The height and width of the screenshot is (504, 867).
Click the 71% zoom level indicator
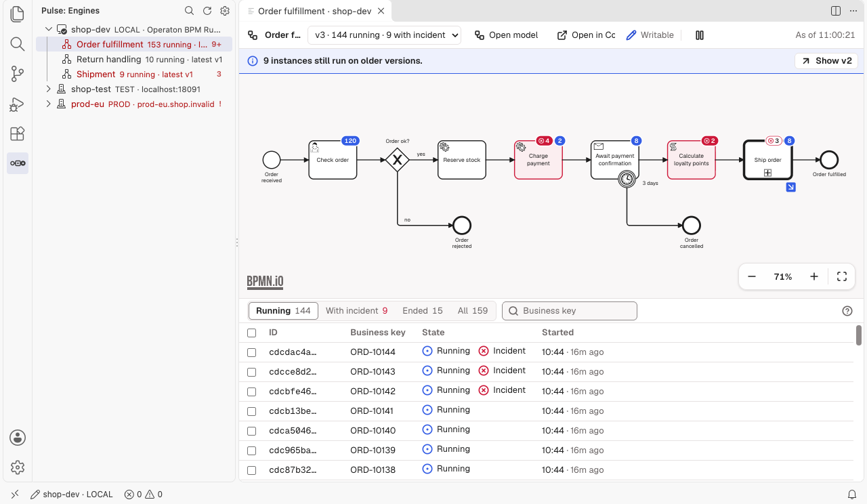[x=783, y=276]
